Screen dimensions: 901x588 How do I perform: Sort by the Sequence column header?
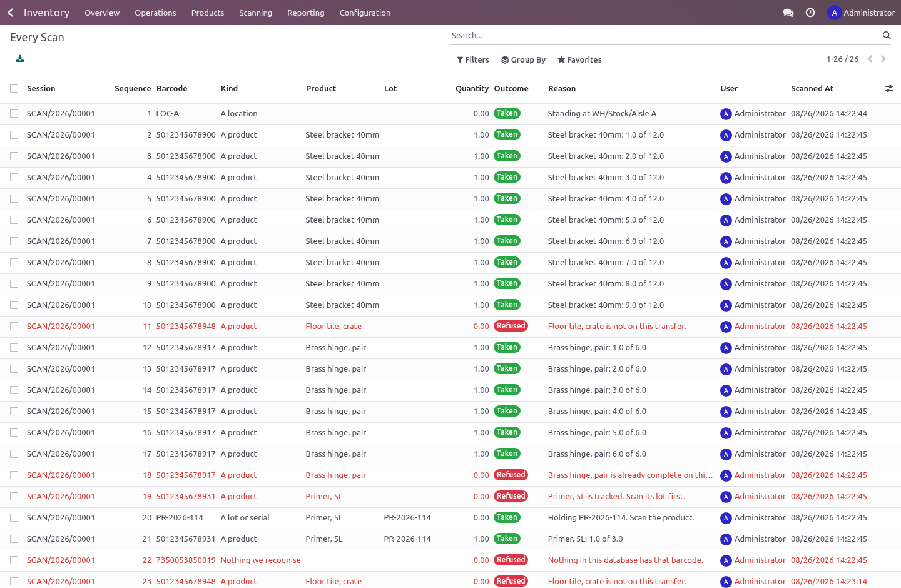click(x=133, y=89)
